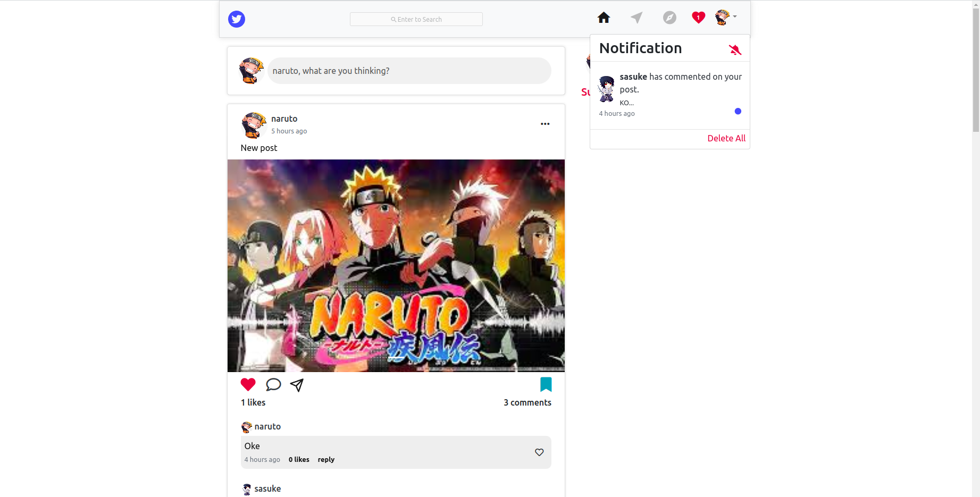Click the blue unread dot on notification
Screen dimensions: 980x497
(x=738, y=111)
